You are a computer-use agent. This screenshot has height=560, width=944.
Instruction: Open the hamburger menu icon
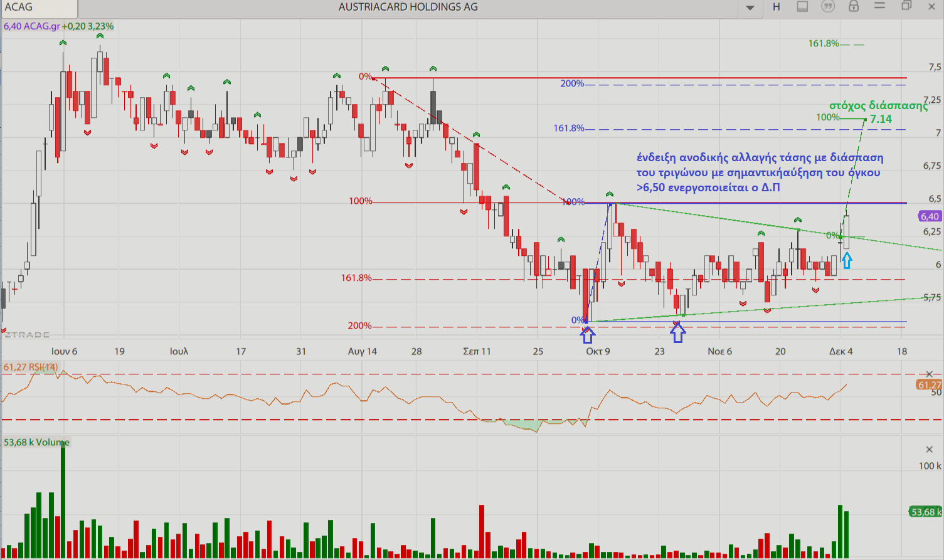[879, 6]
